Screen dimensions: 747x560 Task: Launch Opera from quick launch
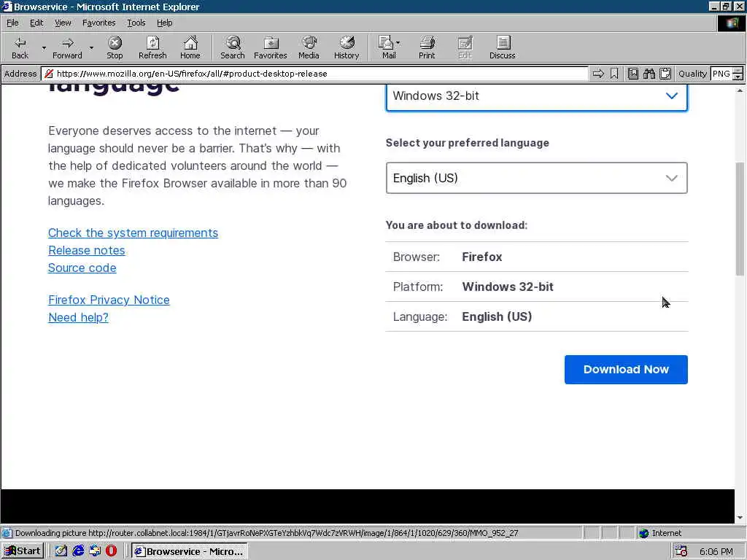coord(111,551)
